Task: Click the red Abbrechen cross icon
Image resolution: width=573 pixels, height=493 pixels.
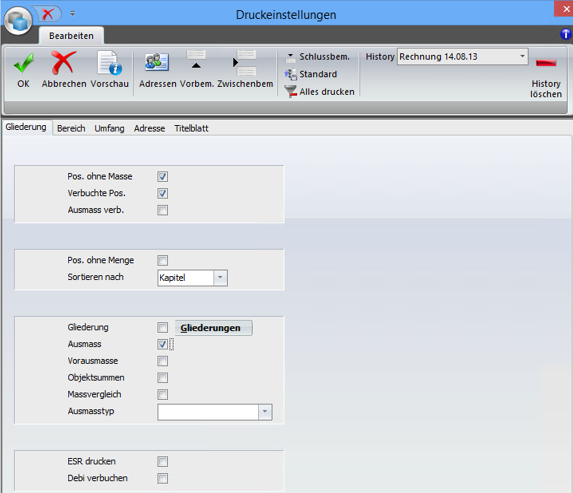Action: point(64,62)
